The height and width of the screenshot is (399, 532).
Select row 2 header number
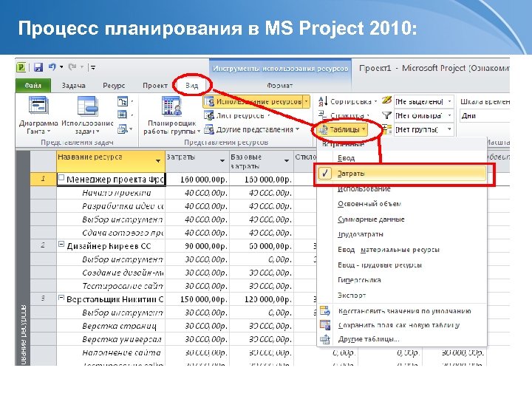[44, 245]
